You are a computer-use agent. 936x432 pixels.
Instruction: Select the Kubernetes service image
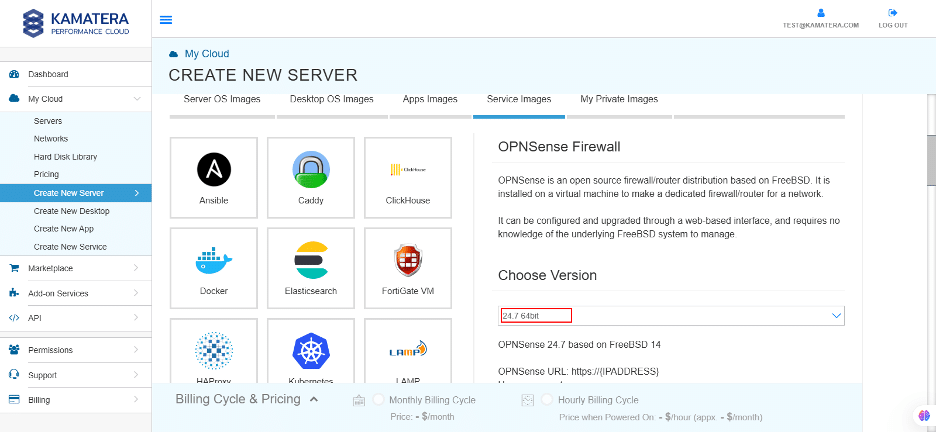click(x=311, y=351)
